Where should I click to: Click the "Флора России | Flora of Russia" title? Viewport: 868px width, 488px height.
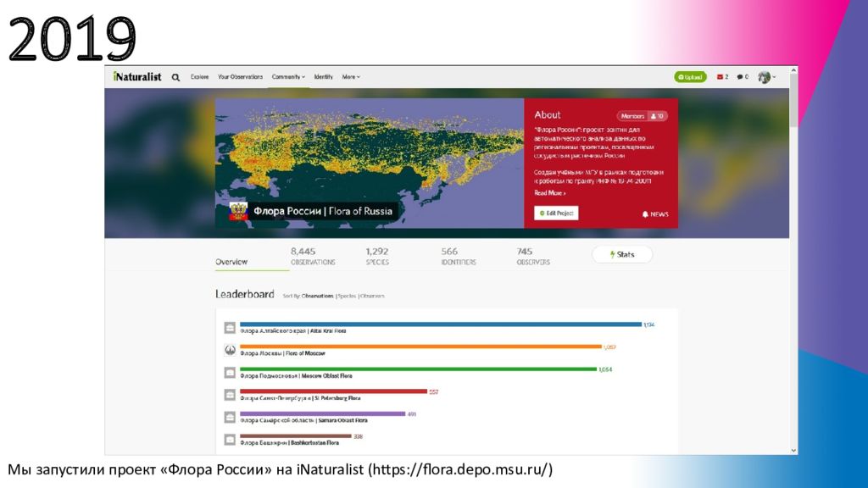click(x=323, y=211)
